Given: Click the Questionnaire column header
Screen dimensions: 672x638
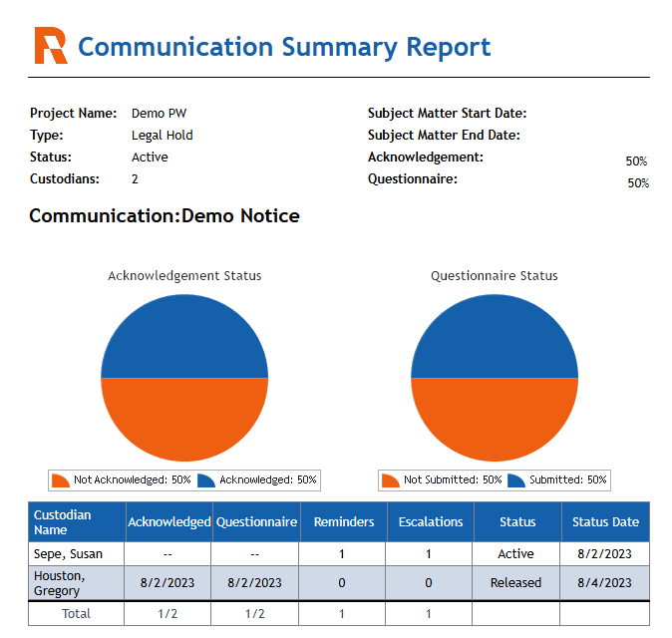Looking at the screenshot, I should 256,522.
